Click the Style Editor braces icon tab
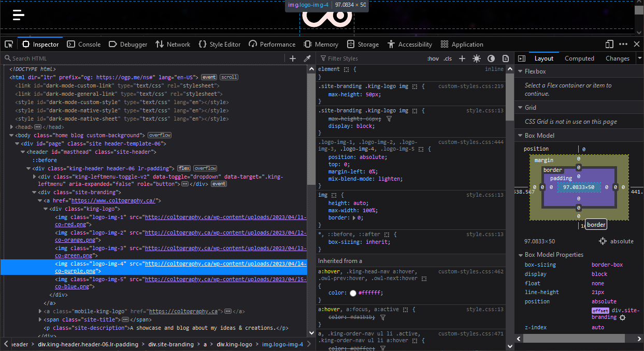 pyautogui.click(x=220, y=45)
